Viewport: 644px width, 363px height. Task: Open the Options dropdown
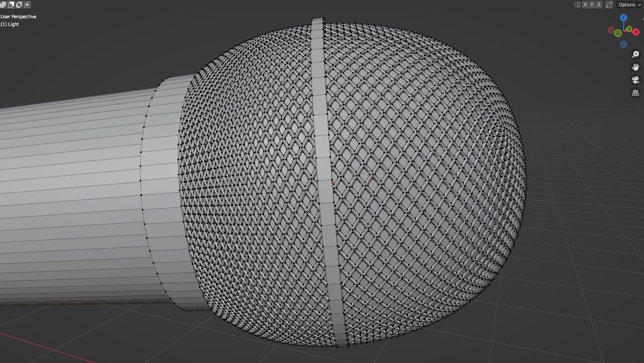coord(630,5)
